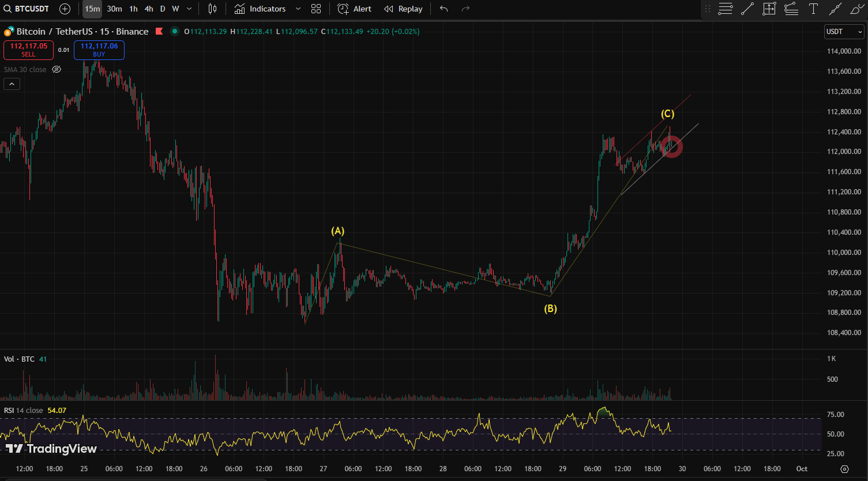Click the red flag next to Binance
The width and height of the screenshot is (868, 481).
click(159, 31)
